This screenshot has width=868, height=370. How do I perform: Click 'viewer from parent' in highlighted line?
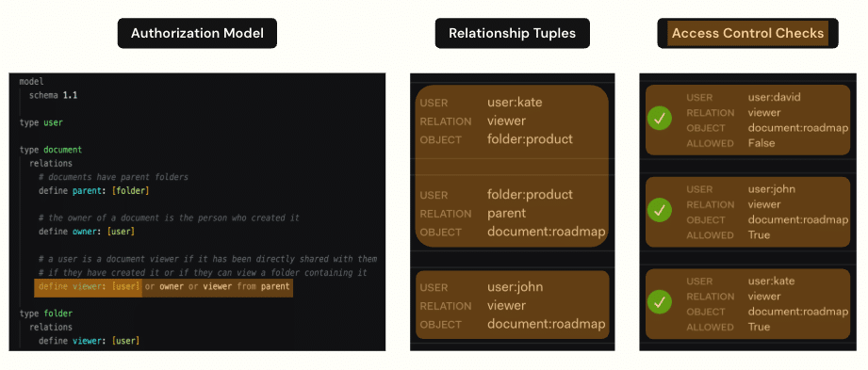[x=246, y=286]
